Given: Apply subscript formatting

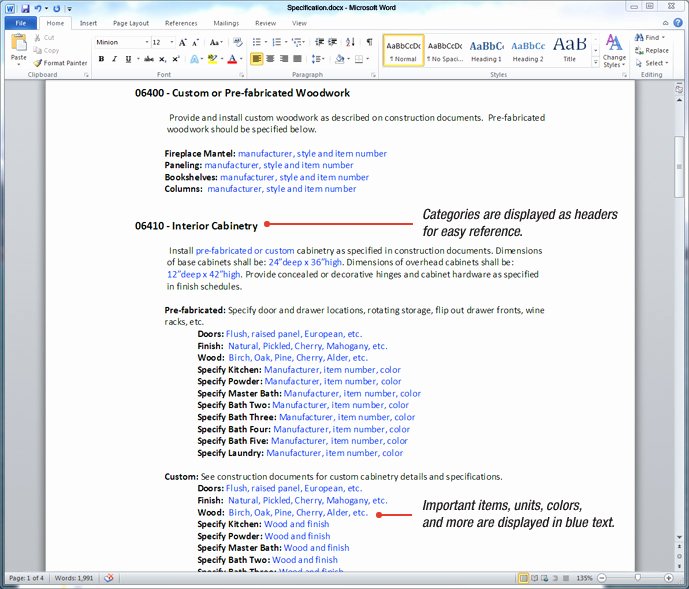Looking at the screenshot, I should [163, 59].
